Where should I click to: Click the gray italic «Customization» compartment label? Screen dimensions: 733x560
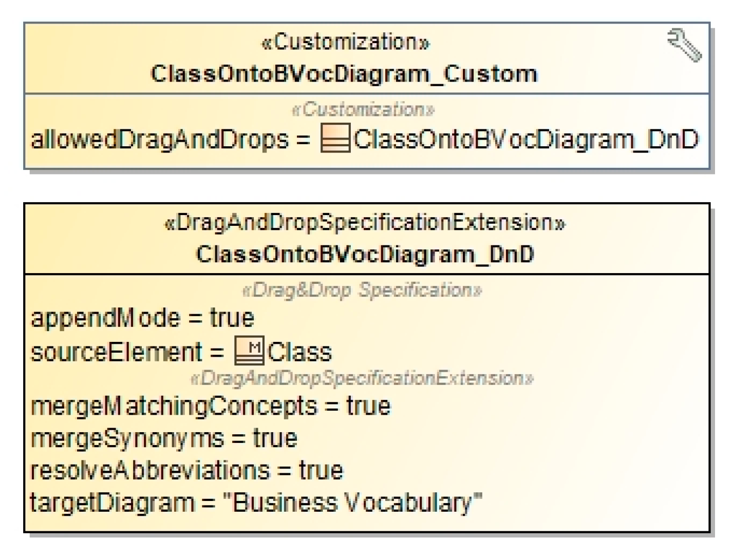click(363, 110)
